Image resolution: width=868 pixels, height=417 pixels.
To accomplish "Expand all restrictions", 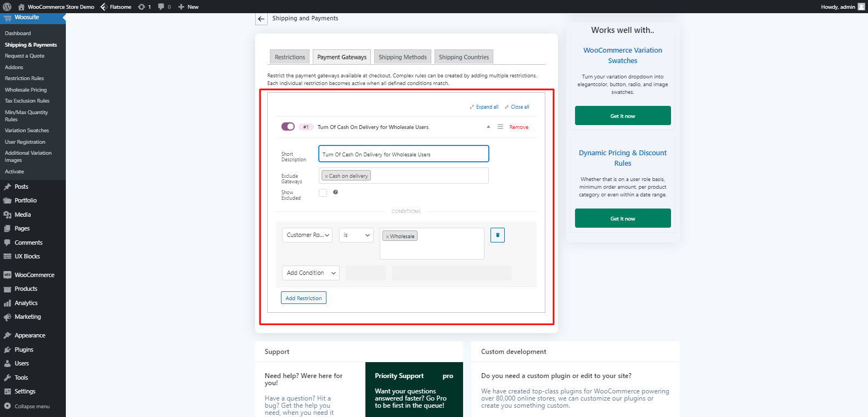I will tap(484, 107).
